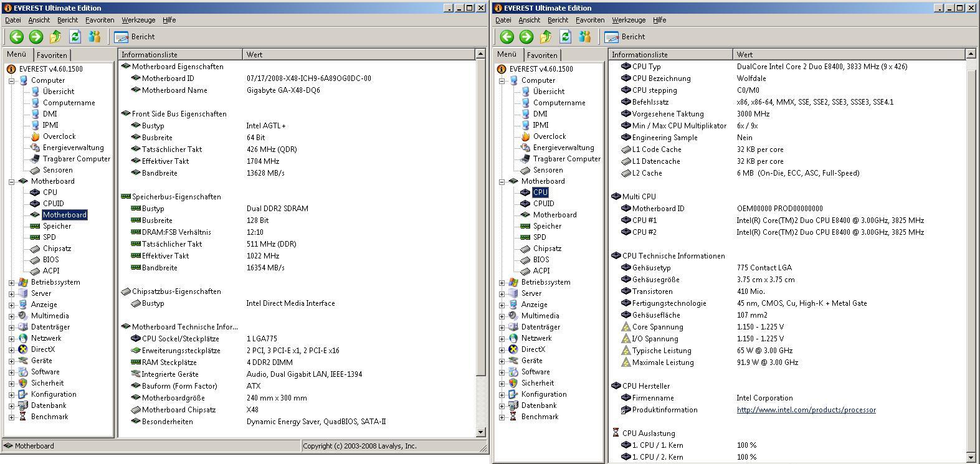Select Tragbarer Computer in left window tree

[x=76, y=159]
